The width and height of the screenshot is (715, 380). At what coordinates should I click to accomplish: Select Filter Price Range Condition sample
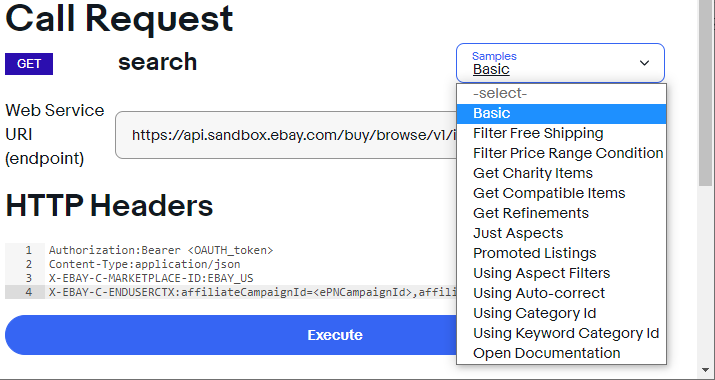[561, 153]
